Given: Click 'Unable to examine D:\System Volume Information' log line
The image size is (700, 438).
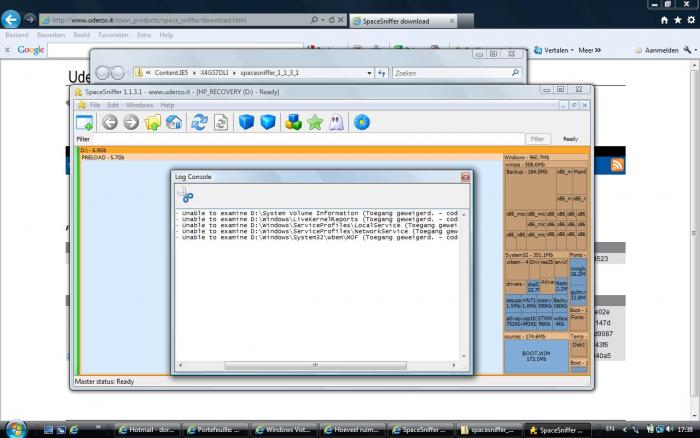Looking at the screenshot, I should pos(317,213).
